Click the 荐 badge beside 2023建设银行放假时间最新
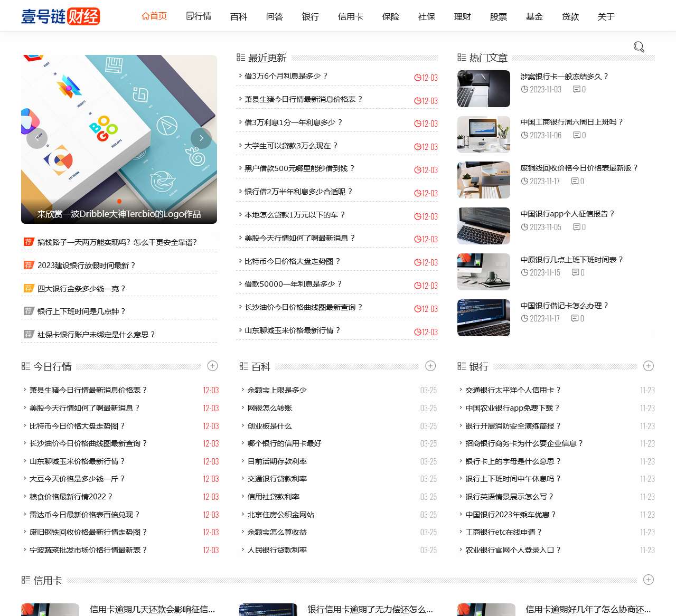Image resolution: width=676 pixels, height=616 pixels. (x=29, y=265)
